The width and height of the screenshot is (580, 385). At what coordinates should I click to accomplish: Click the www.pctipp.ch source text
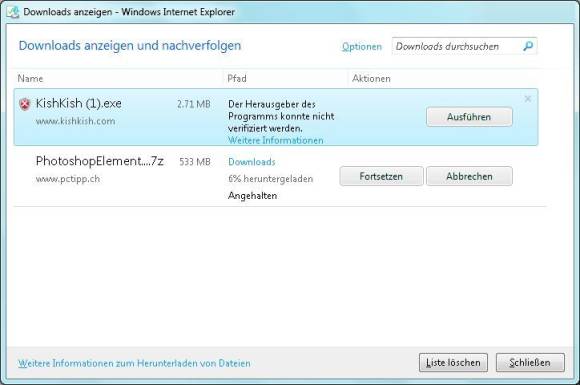68,179
